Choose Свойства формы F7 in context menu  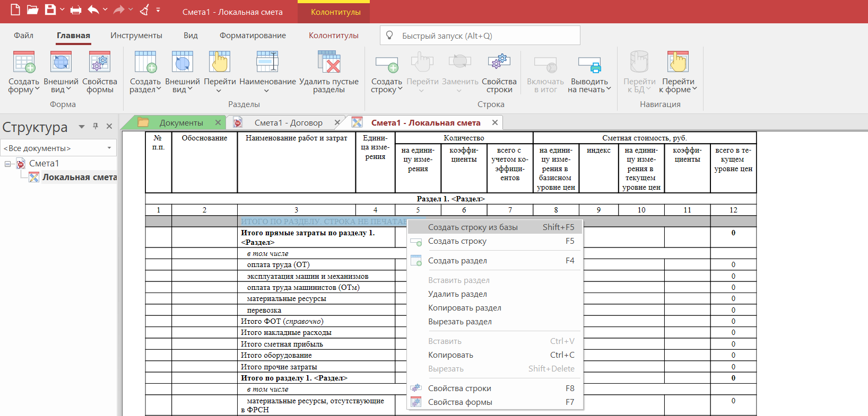495,402
